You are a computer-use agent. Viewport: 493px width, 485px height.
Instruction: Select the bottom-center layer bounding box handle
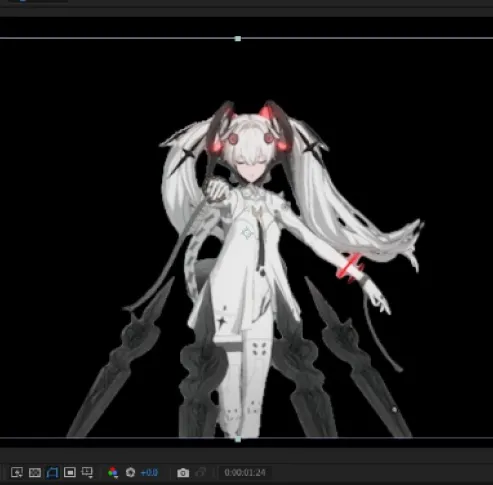coord(238,439)
